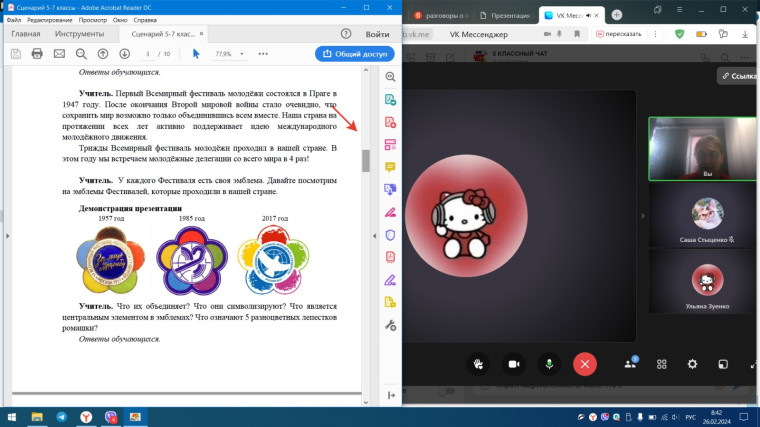This screenshot has height=427, width=760.
Task: Expand the tools pane bottom arrow icon
Action: (x=391, y=395)
